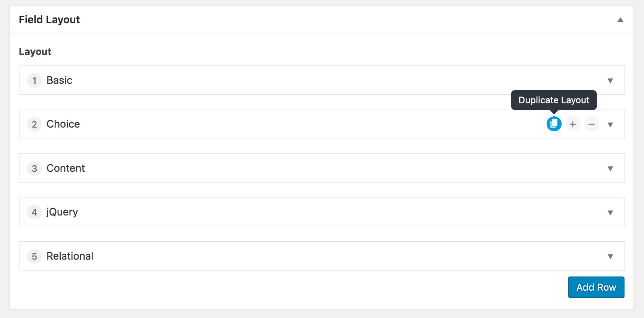
Task: Expand the jQuery layout arrow
Action: click(x=610, y=212)
